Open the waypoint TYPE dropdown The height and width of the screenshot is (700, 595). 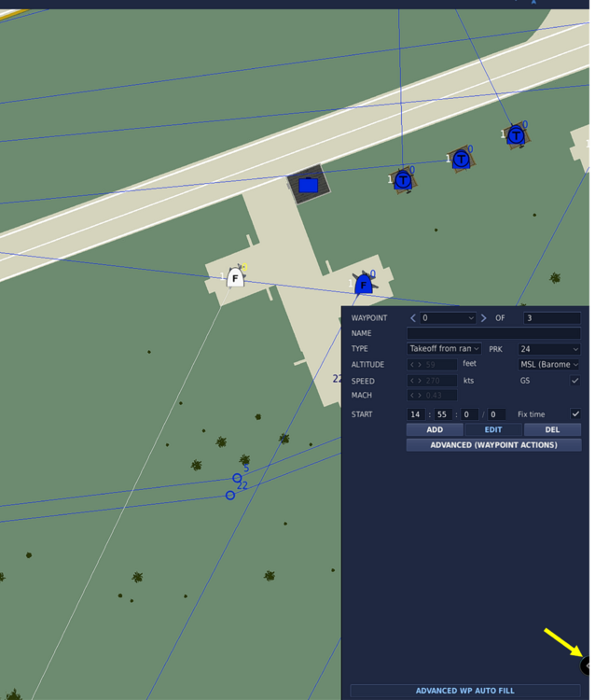pos(444,349)
